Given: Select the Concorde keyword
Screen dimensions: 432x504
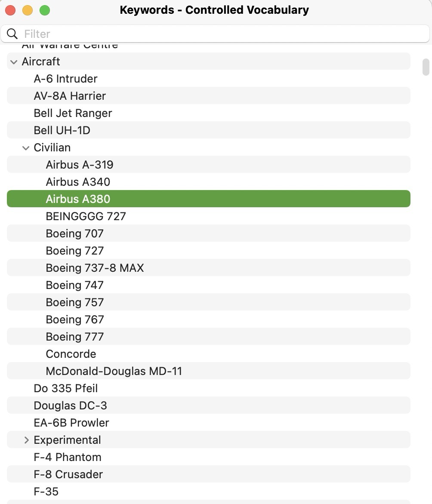Looking at the screenshot, I should 71,354.
